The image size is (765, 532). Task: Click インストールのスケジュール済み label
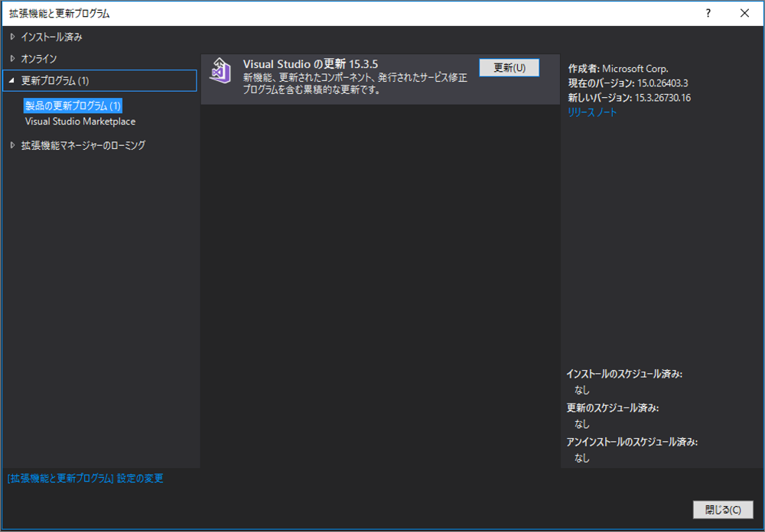coord(624,374)
